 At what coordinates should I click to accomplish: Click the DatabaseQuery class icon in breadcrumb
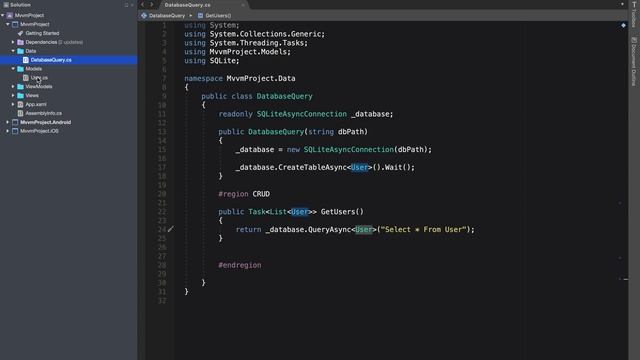[x=144, y=16]
